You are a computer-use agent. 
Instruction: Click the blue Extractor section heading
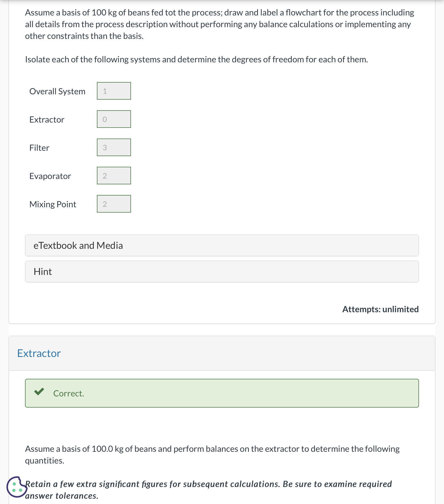click(39, 353)
